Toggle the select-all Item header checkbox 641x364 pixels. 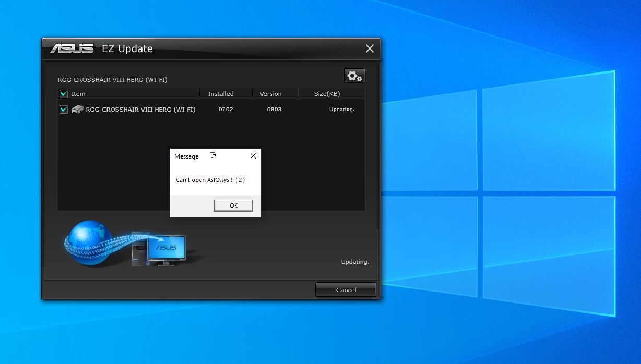click(x=64, y=94)
